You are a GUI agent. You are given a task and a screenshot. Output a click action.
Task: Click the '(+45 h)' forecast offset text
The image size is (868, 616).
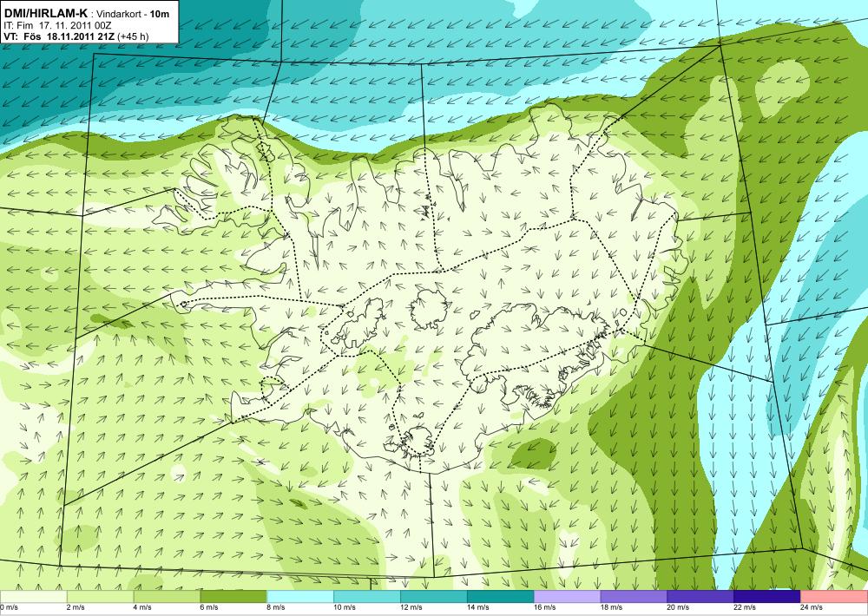(x=132, y=36)
